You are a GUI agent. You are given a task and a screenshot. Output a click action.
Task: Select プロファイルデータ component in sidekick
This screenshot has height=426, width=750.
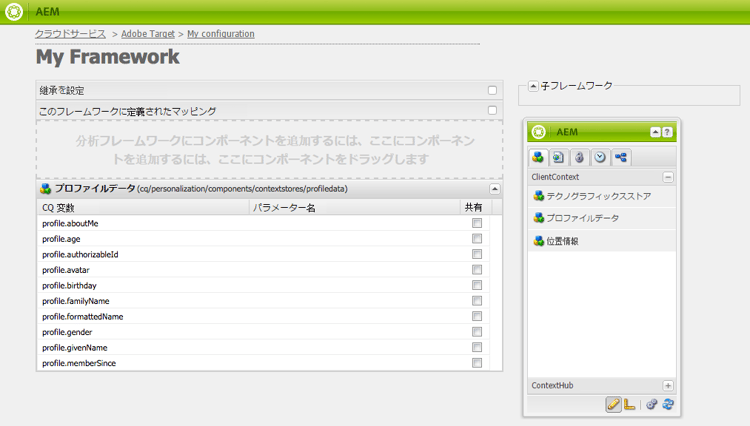click(602, 218)
